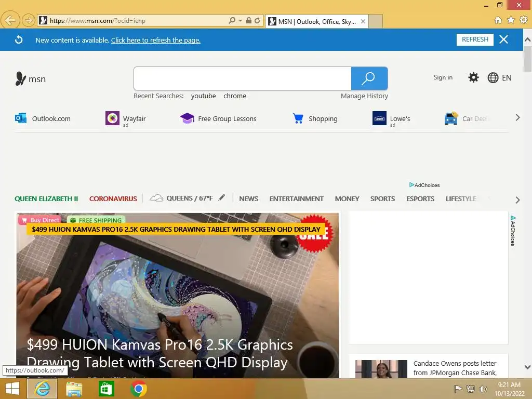This screenshot has height=399, width=532.
Task: Open Favorites with the star icon
Action: [511, 20]
